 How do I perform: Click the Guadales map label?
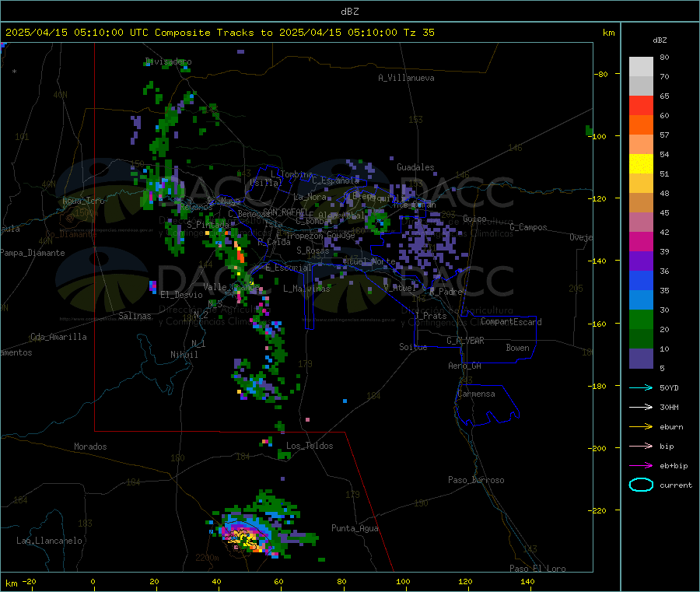(415, 167)
